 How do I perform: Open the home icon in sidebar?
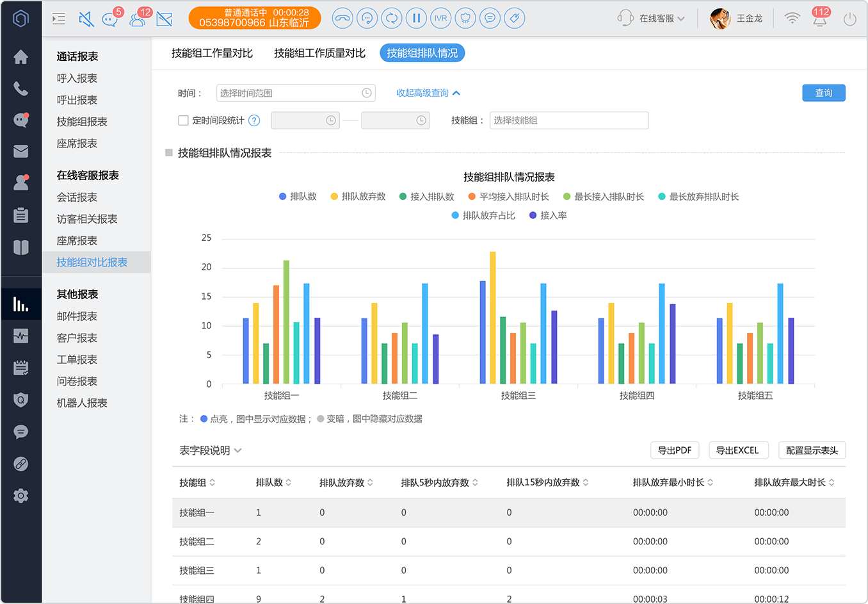(20, 57)
